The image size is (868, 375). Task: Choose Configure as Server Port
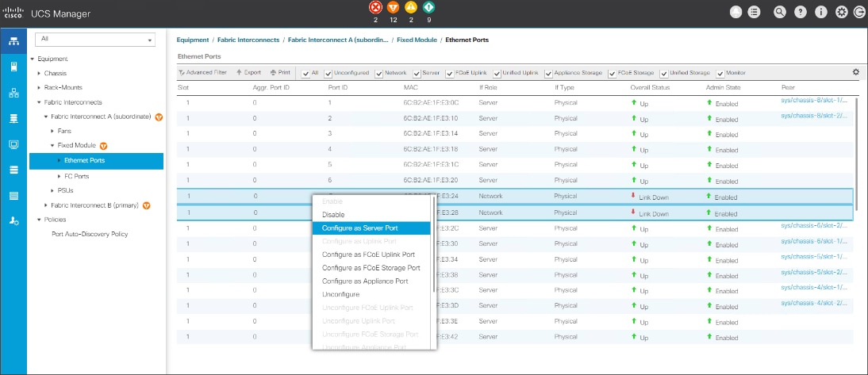(372, 228)
